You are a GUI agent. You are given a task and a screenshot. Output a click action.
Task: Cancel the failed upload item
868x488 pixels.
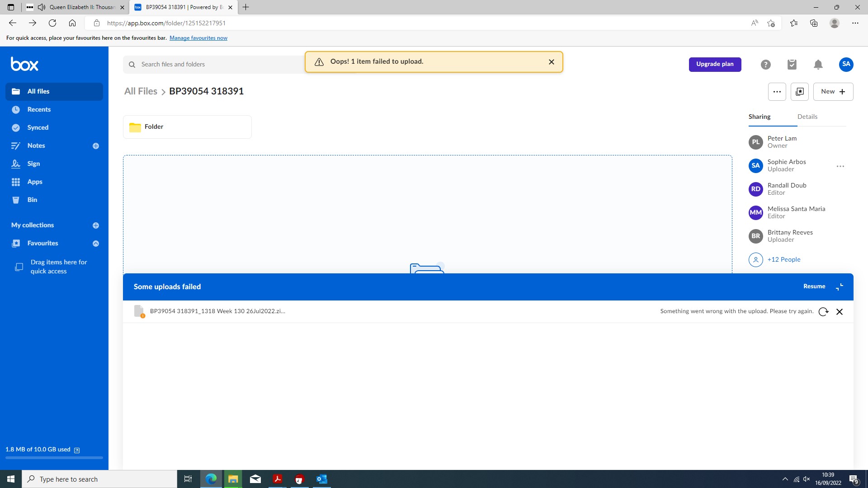[x=840, y=312]
